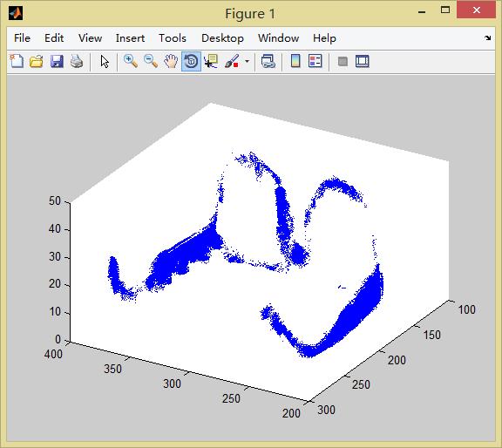Toggle the Rotate 3D tool
The height and width of the screenshot is (448, 502).
coord(191,61)
